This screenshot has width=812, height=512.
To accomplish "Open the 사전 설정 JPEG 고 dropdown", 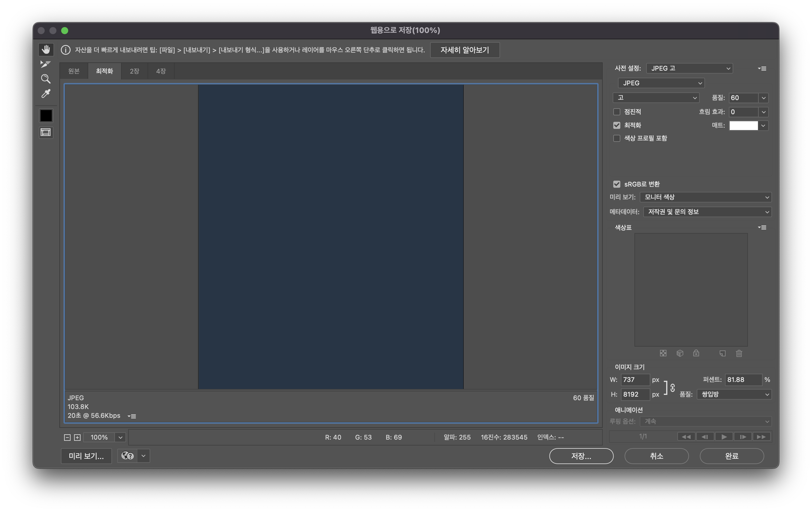I will click(x=689, y=69).
